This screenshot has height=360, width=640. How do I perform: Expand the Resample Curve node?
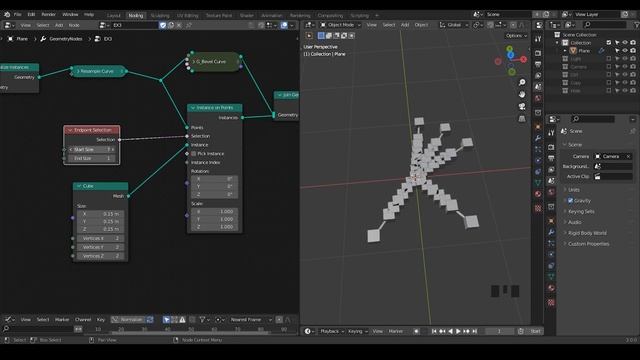pyautogui.click(x=78, y=71)
